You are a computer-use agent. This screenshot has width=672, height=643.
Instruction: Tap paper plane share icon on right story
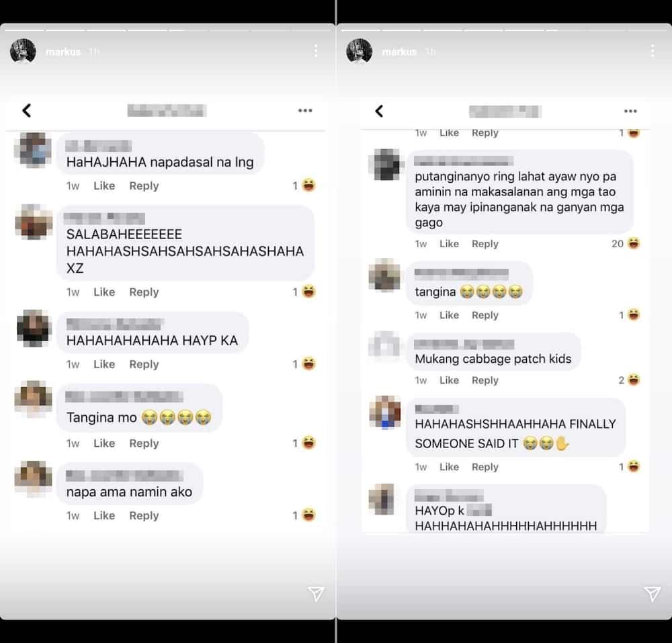click(x=653, y=594)
